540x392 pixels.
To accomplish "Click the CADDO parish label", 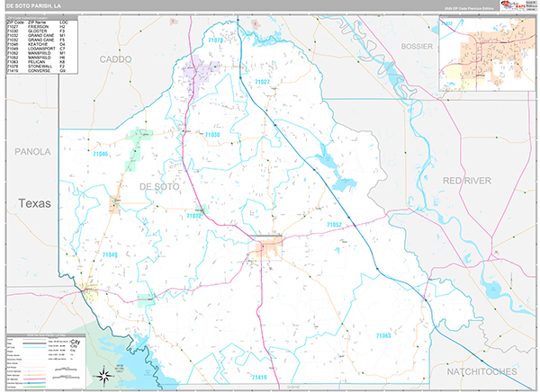I will point(115,59).
